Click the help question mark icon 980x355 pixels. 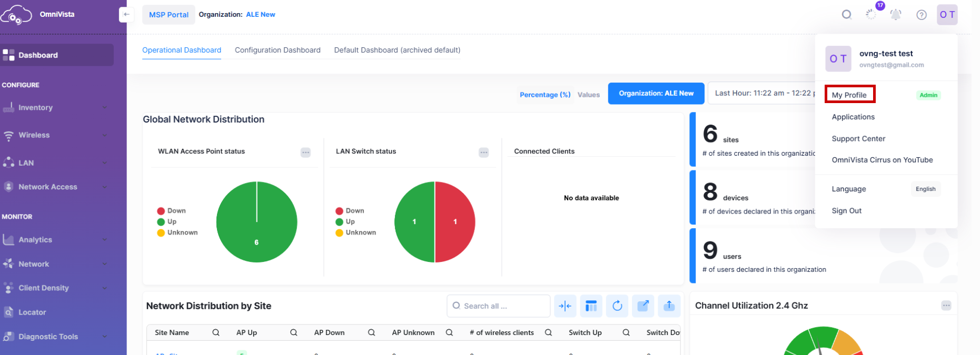coord(921,15)
